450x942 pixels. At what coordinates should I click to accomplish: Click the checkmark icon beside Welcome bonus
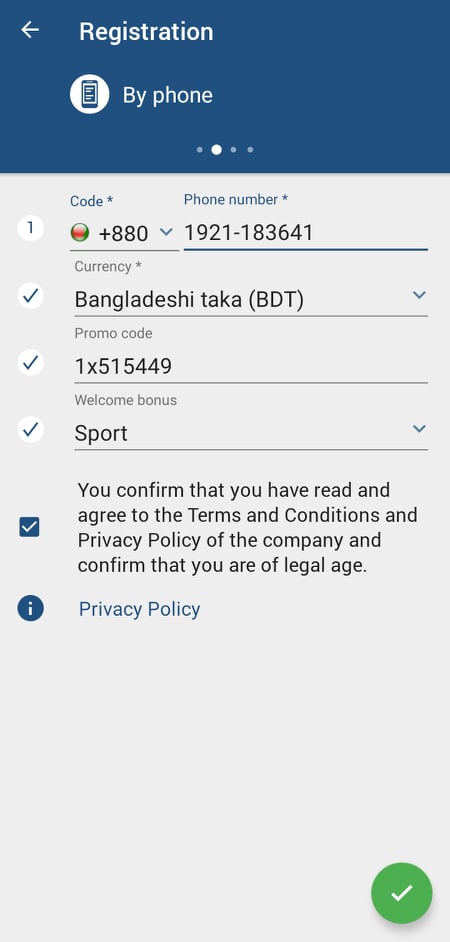[x=31, y=429]
